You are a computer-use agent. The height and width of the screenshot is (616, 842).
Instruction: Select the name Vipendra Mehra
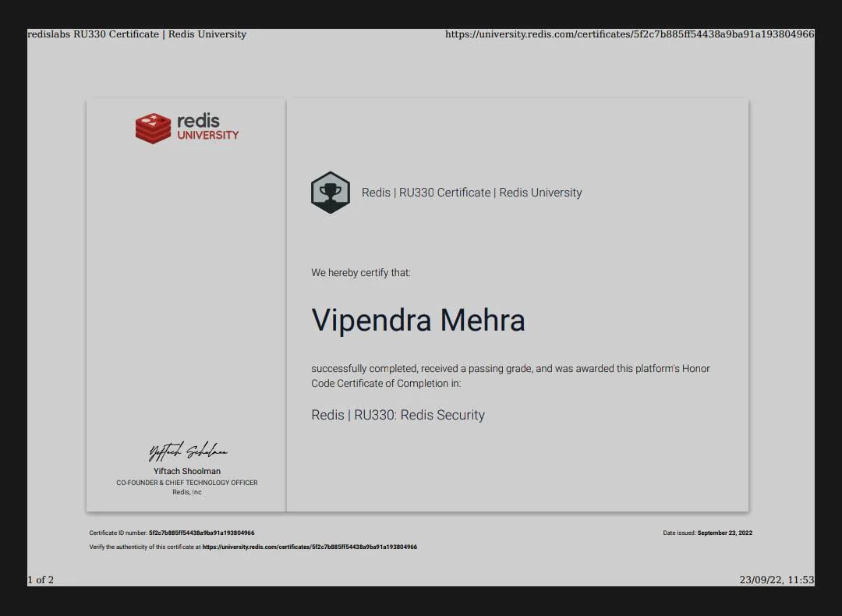[x=419, y=320]
